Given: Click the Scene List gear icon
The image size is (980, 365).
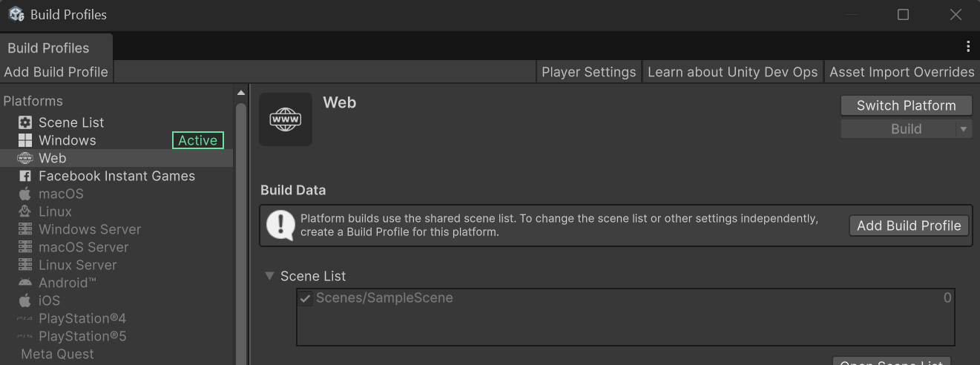Looking at the screenshot, I should point(25,122).
